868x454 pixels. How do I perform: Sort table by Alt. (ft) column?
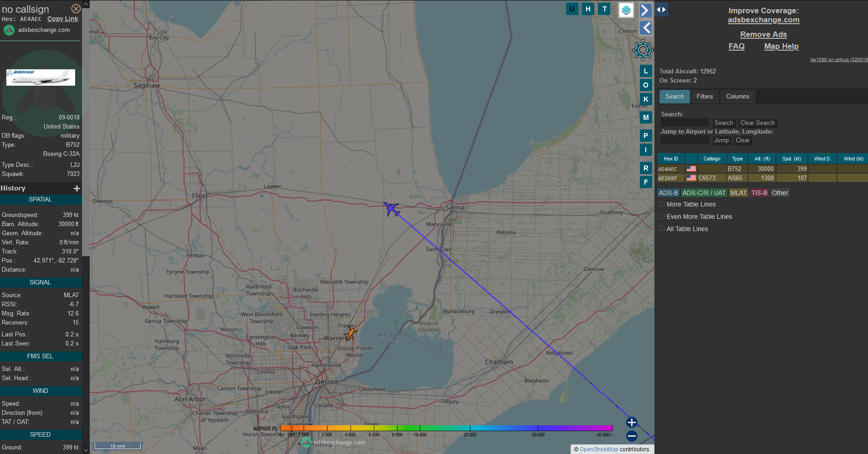(x=762, y=159)
